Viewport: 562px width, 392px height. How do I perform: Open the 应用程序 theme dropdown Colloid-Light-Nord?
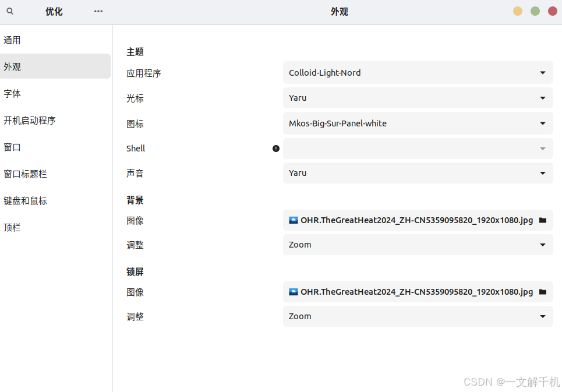tap(418, 73)
